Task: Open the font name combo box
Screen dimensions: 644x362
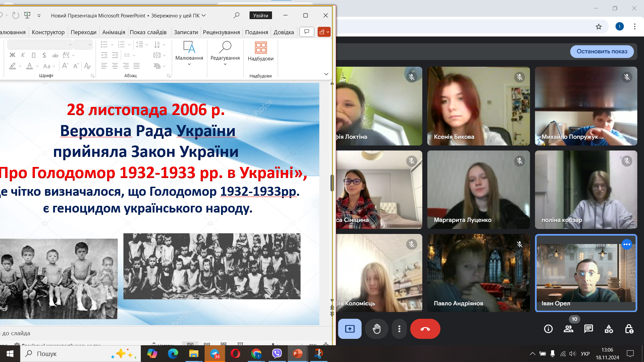Action: tap(40, 45)
